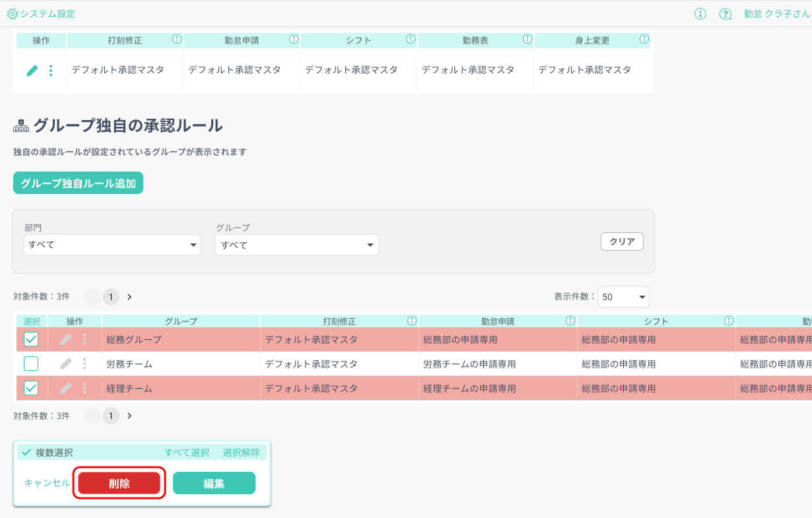This screenshot has width=812, height=518.
Task: Toggle 複数選択 checkmark option
Action: click(26, 452)
